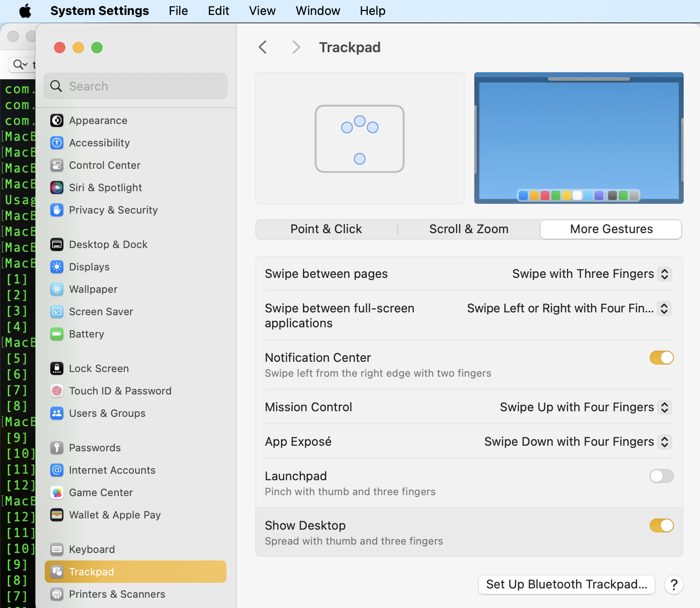Go forward with the right chevron
The width and height of the screenshot is (700, 608).
(296, 47)
